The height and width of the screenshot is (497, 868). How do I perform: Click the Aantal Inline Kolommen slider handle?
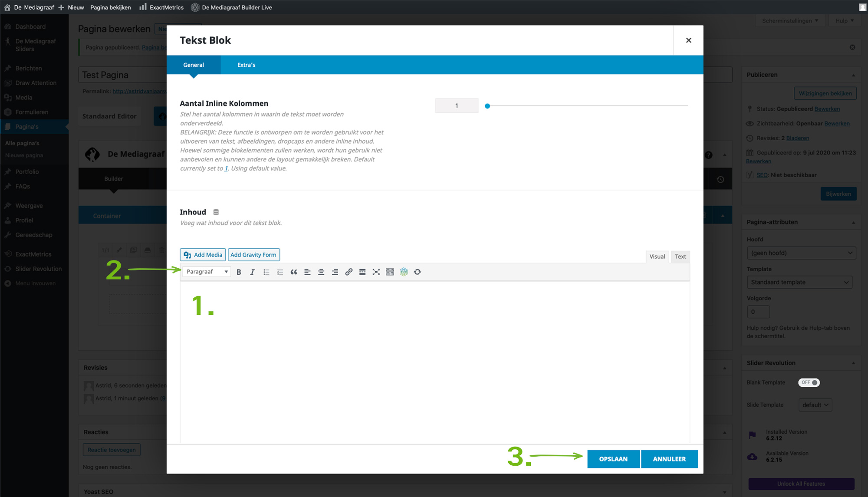click(487, 106)
